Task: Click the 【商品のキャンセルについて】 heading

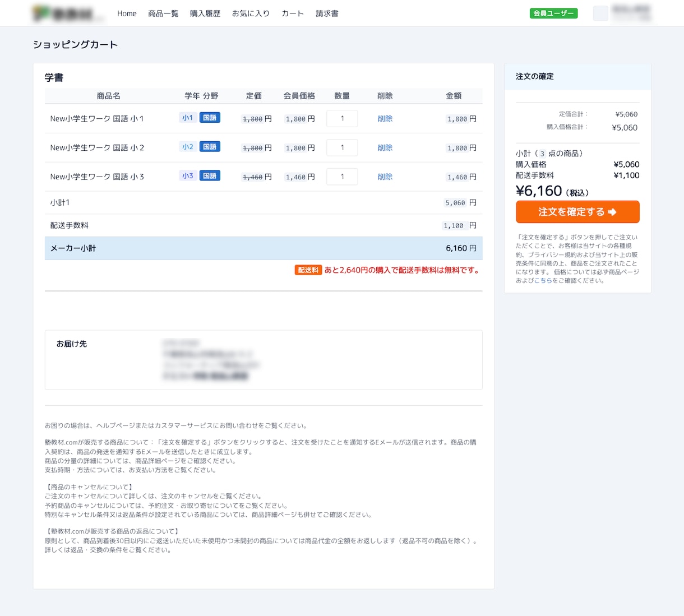Action: coord(90,487)
